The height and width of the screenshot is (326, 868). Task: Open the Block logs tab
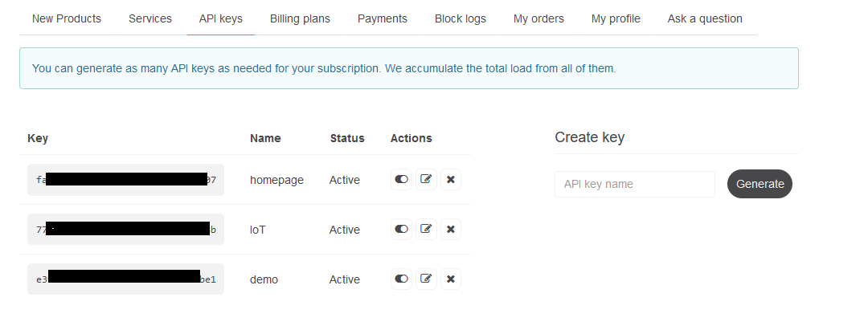(x=461, y=18)
